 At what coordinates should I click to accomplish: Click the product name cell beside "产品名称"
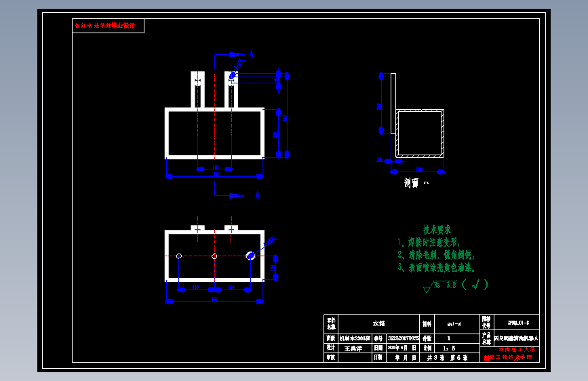(516, 338)
